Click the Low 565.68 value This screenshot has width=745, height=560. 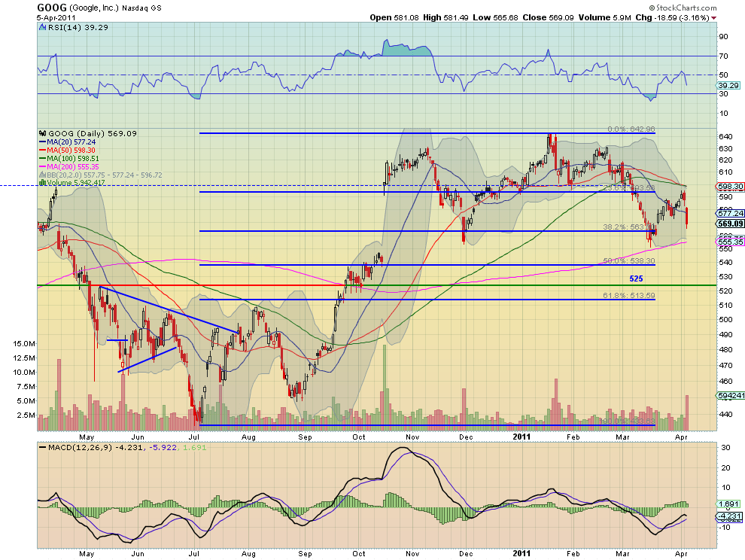496,17
